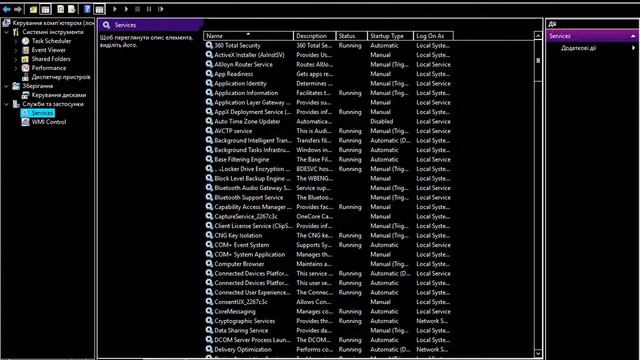
Task: Sort by the Description column header
Action: (315, 36)
